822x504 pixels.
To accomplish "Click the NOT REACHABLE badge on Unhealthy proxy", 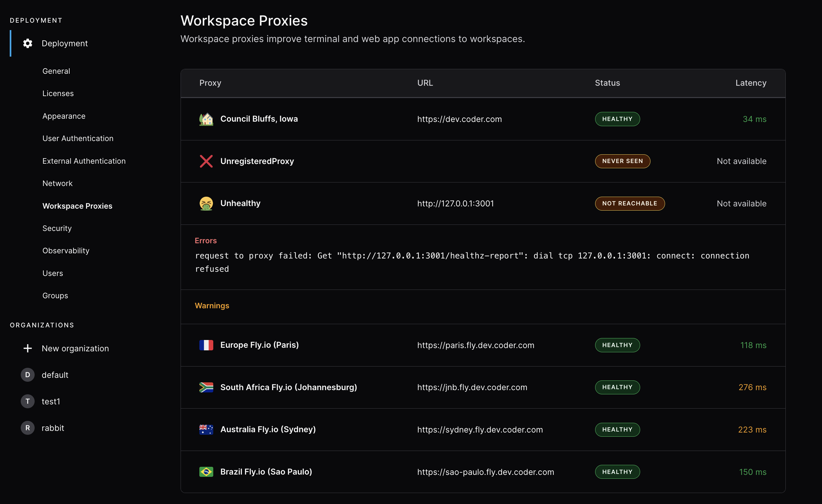I will tap(630, 203).
